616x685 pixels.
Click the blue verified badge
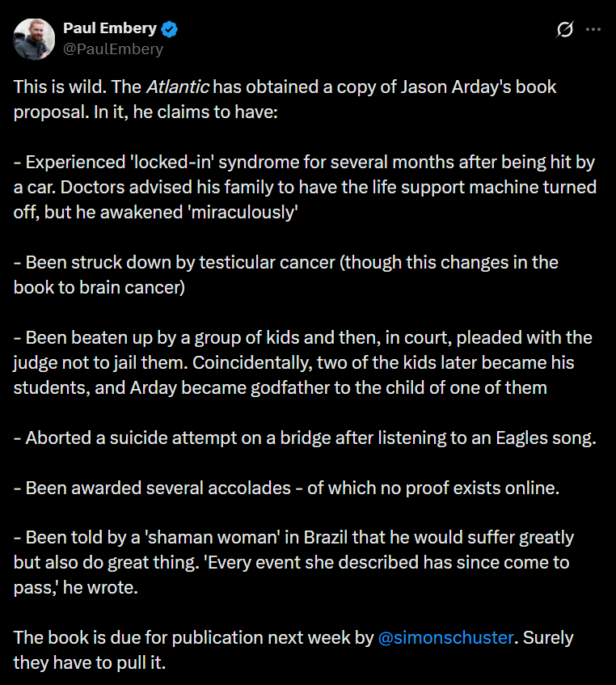click(x=170, y=29)
